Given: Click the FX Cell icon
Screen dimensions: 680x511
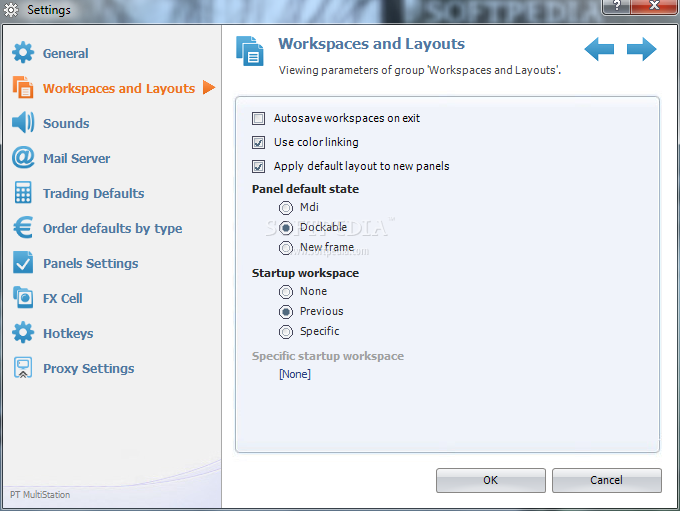Looking at the screenshot, I should point(23,298).
